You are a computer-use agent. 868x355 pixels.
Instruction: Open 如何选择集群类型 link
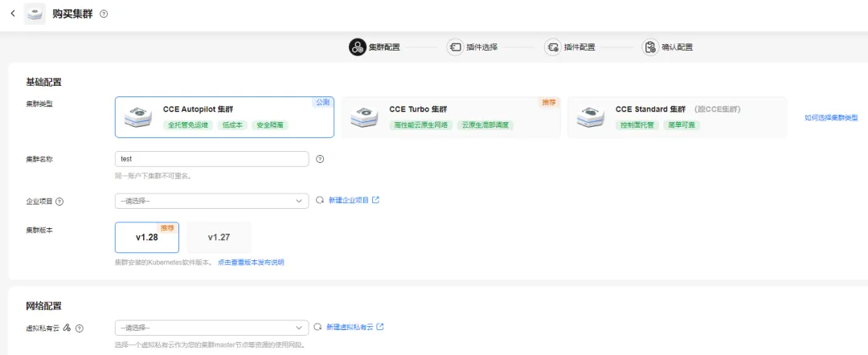pos(831,118)
